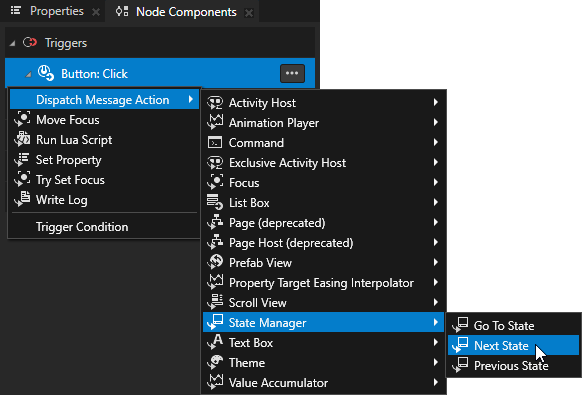Screen dimensions: 582x395
Task: Open the Command submenu arrow
Action: coord(436,142)
